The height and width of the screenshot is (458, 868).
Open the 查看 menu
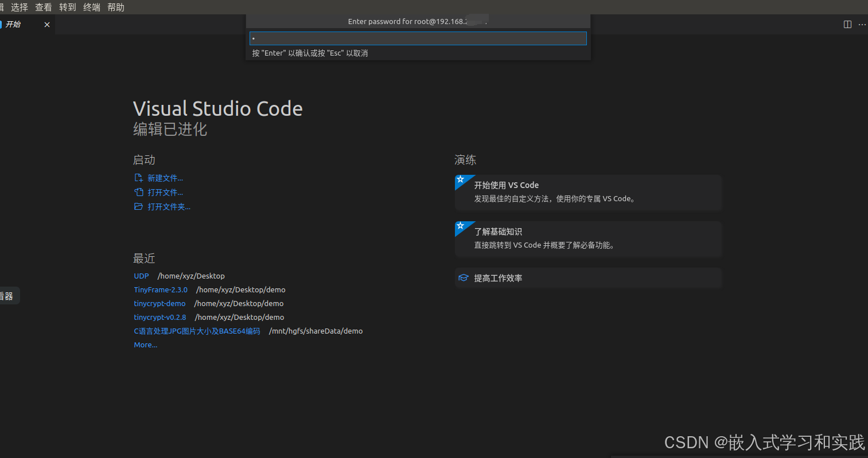[x=43, y=7]
